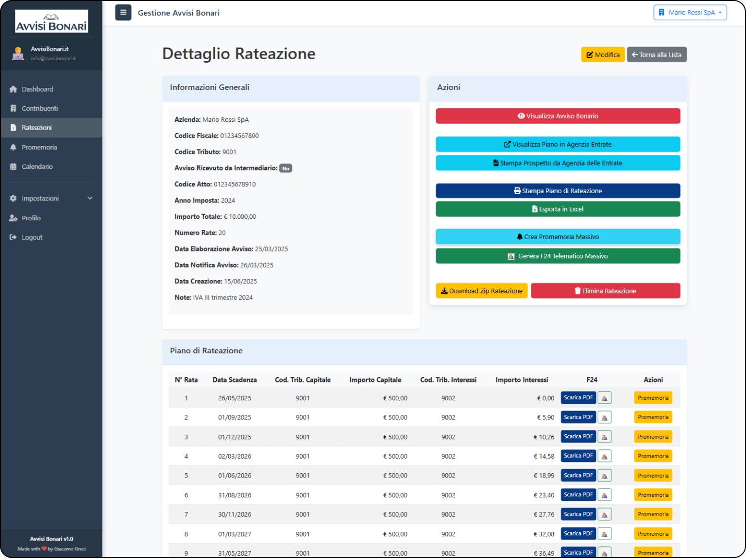Click the hamburger menu toggle icon
This screenshot has width=746, height=560.
coord(123,13)
